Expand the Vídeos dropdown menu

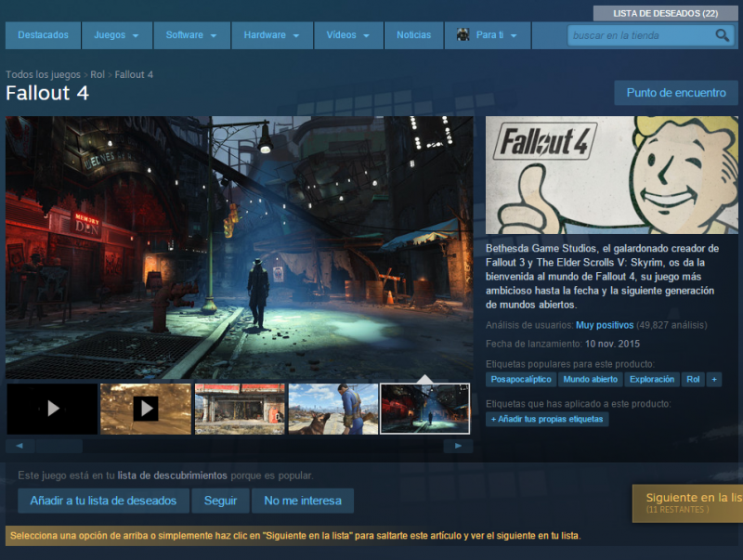pyautogui.click(x=348, y=35)
